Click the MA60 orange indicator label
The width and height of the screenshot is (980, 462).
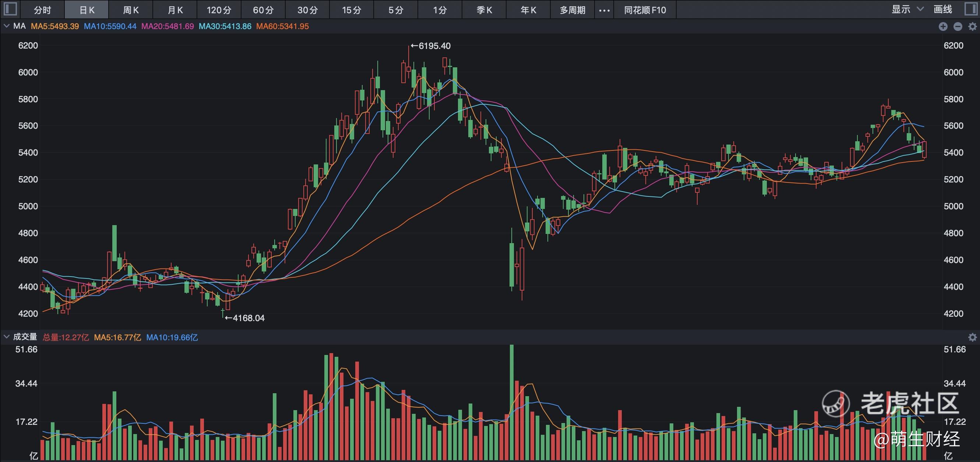pyautogui.click(x=282, y=26)
